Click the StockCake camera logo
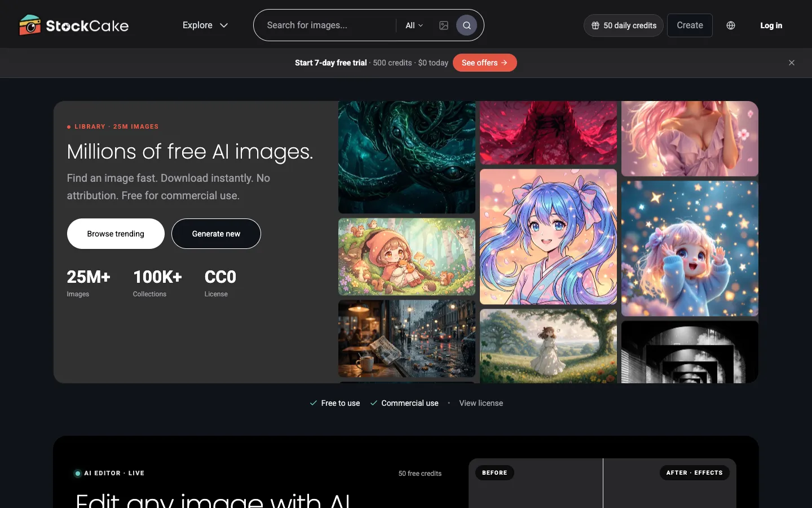The height and width of the screenshot is (508, 812). (30, 25)
